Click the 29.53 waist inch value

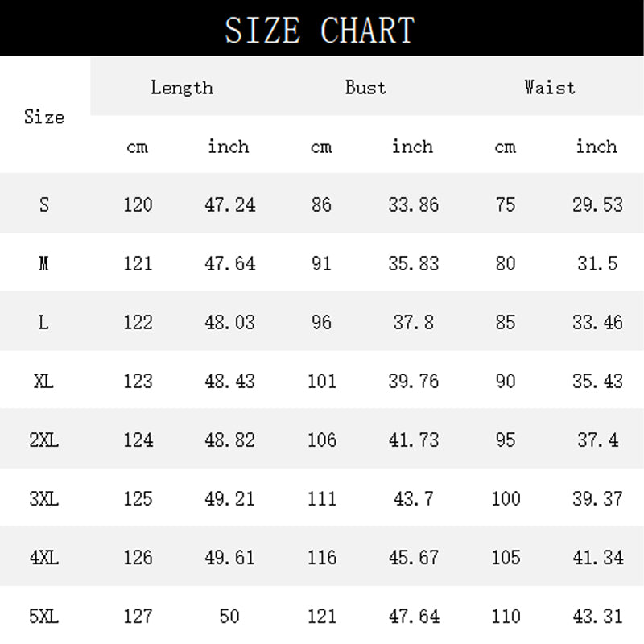tap(597, 204)
